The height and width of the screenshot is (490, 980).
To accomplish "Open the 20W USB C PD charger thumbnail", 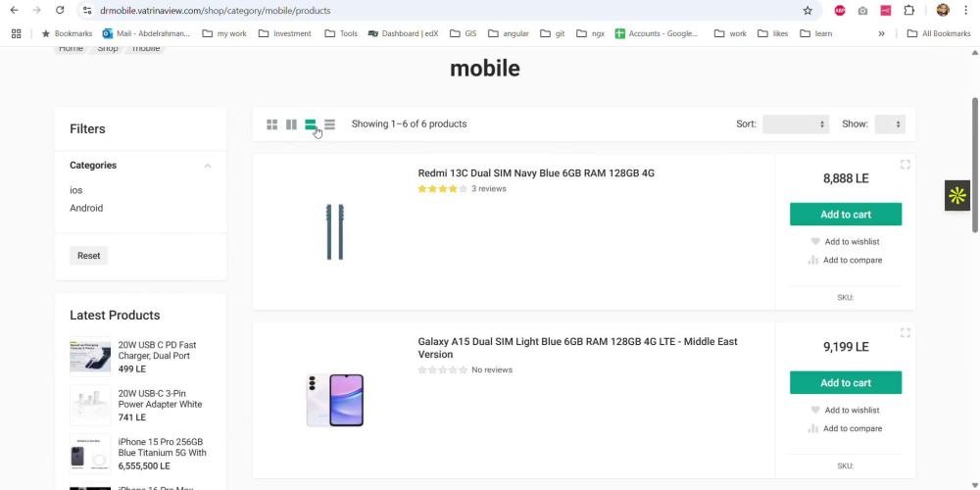I will coord(90,357).
